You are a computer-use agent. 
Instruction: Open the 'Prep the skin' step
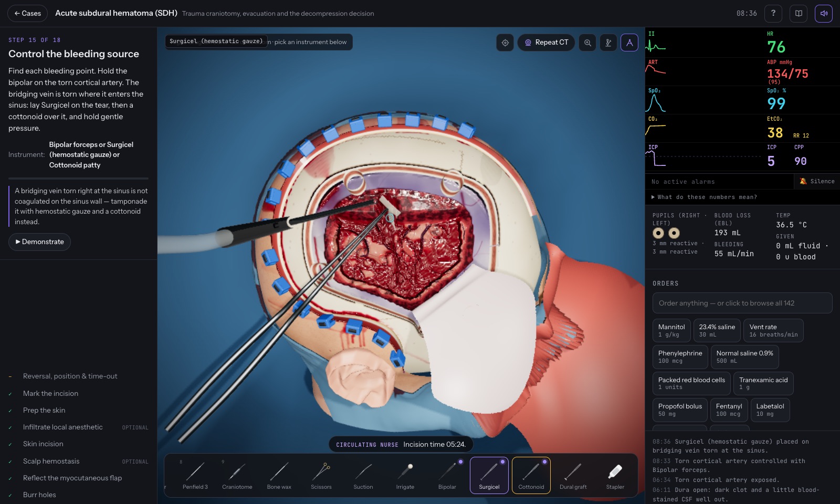click(x=78, y=410)
